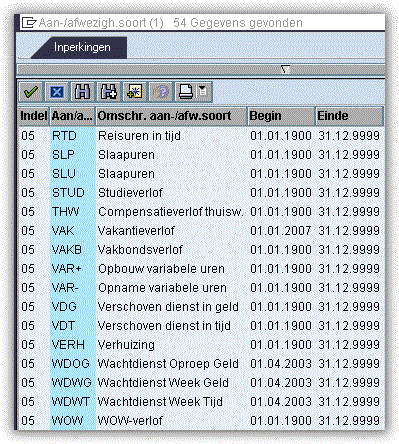
Task: Click the Einde column header
Action: 349,116
